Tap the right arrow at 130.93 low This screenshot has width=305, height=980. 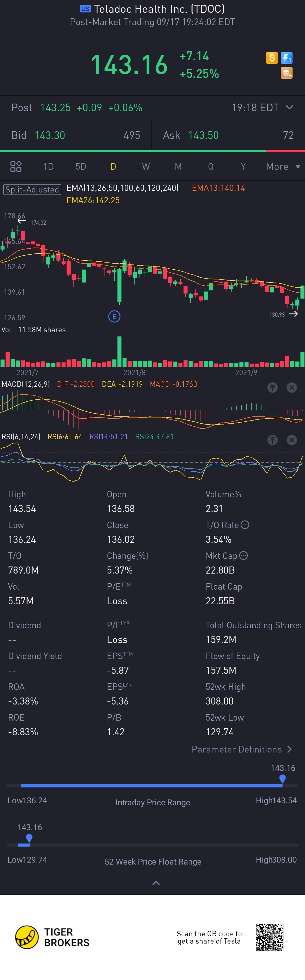pos(293,314)
